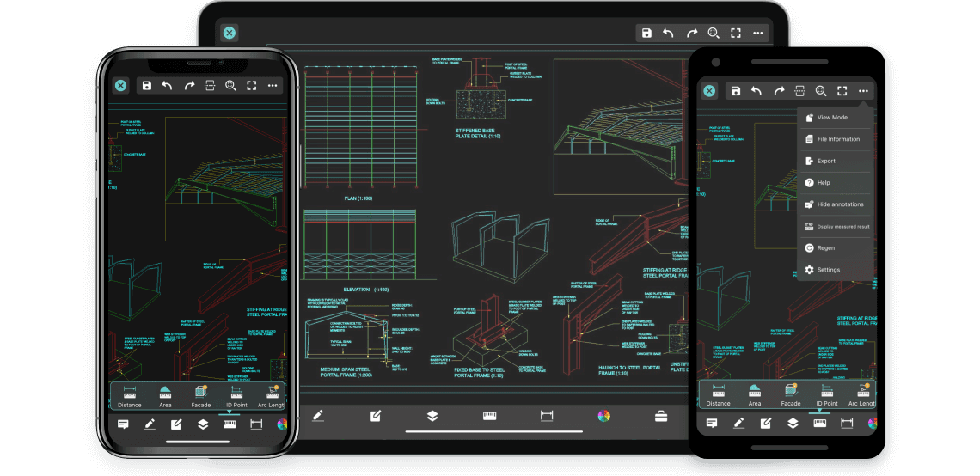Tap the dimension icon on the tablet
Image resolution: width=980 pixels, height=476 pixels.
coord(547,416)
